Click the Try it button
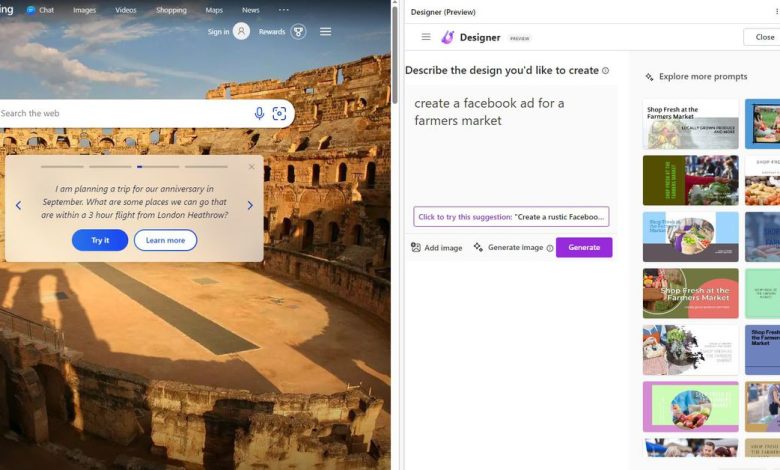This screenshot has height=470, width=780. 100,240
